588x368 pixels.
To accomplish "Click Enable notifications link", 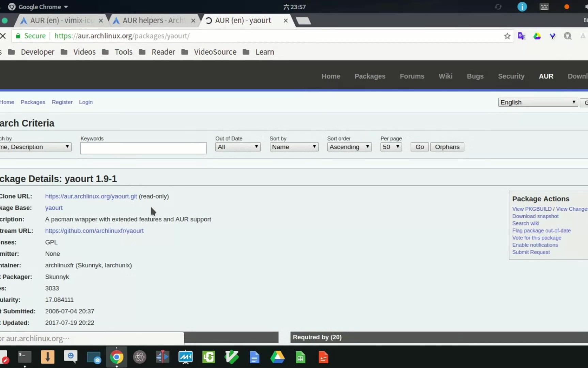I will [x=535, y=245].
